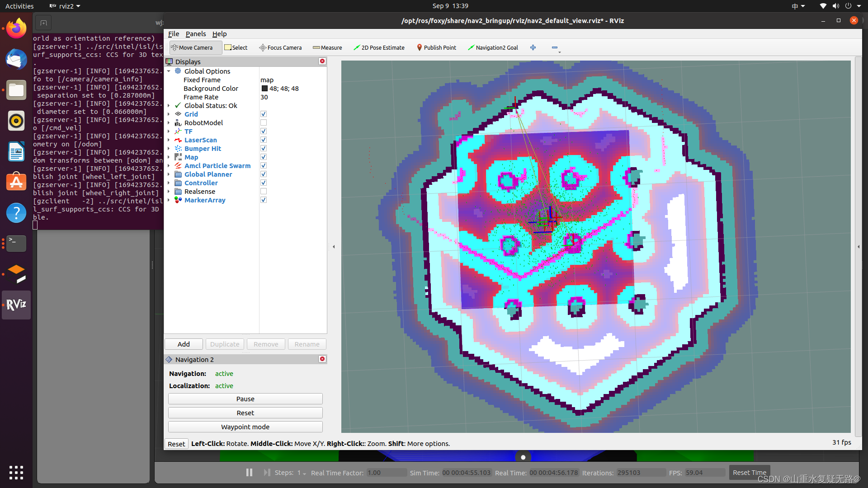Screen dimensions: 868x488
Task: Click the Background Color swatch
Action: [264, 89]
